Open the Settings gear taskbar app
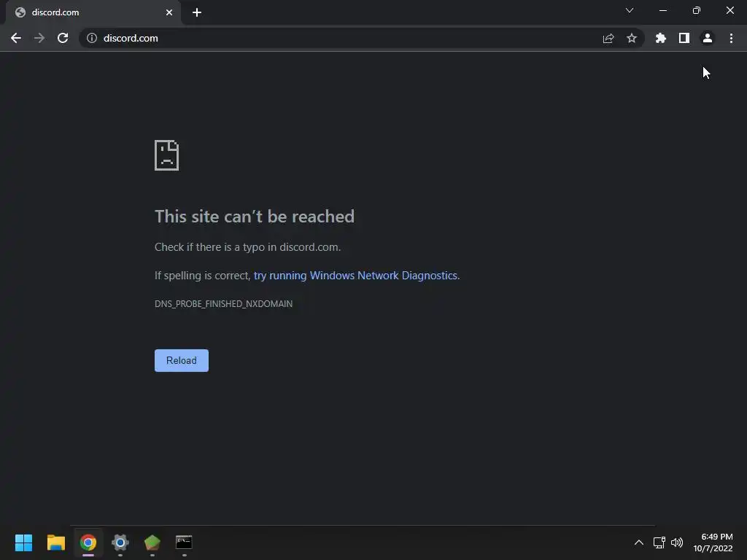Screen dimensions: 747x560 coord(120,542)
